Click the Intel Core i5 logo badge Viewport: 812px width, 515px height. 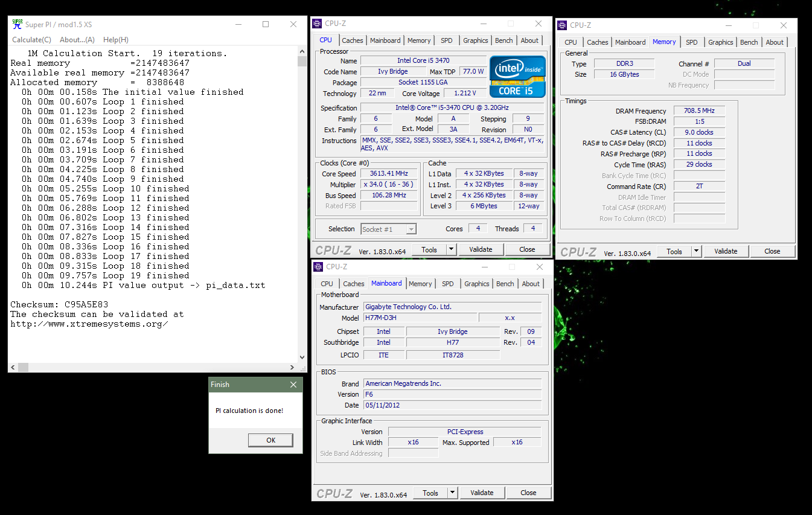click(x=517, y=77)
